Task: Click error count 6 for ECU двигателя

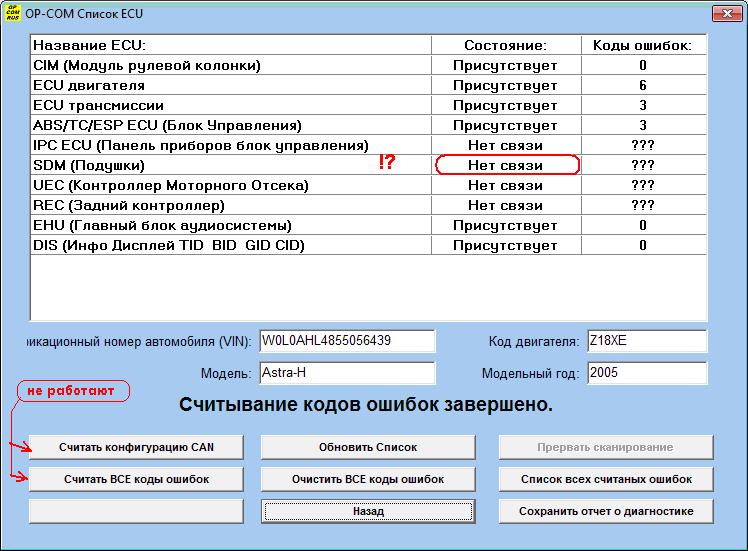Action: [x=643, y=85]
